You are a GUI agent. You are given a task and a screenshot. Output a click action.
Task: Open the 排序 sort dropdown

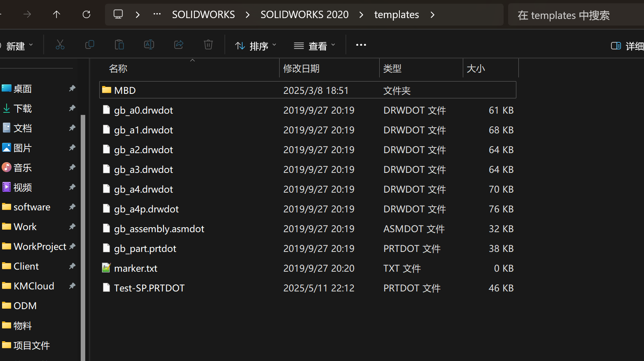tap(256, 46)
